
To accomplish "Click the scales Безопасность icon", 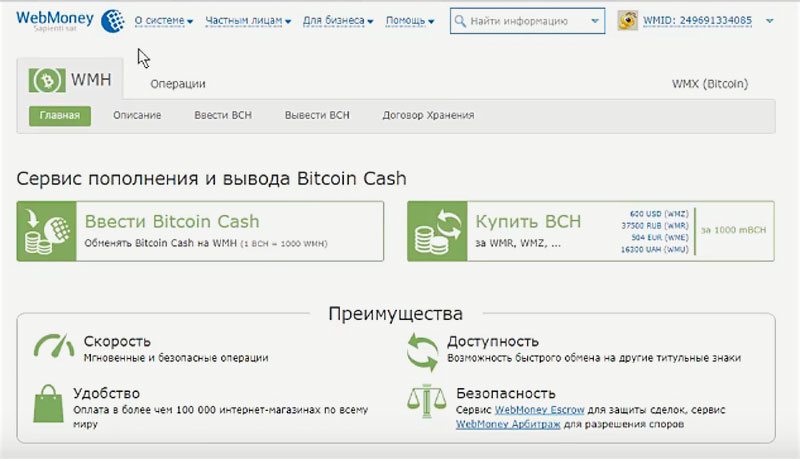I will (427, 401).
